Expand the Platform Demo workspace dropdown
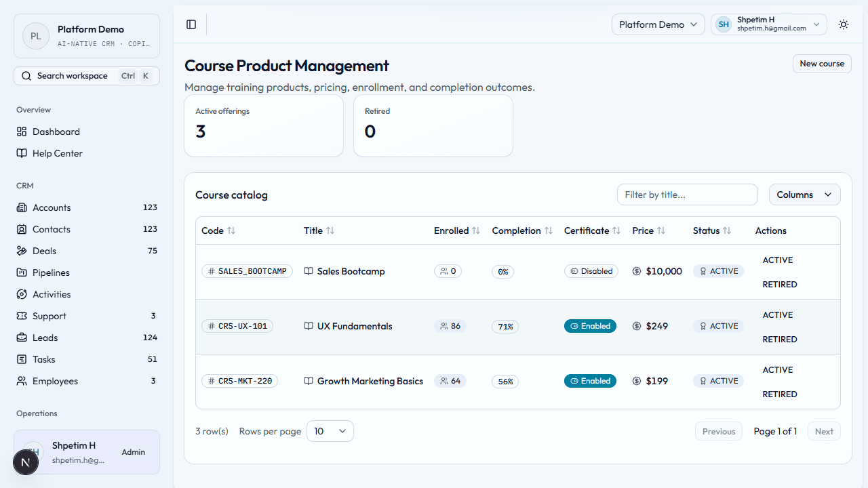 click(657, 24)
